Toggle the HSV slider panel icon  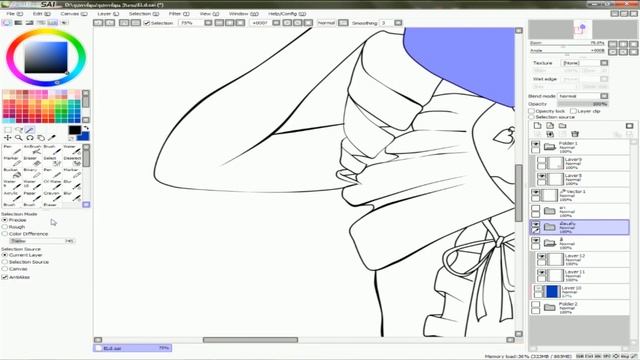click(x=29, y=23)
